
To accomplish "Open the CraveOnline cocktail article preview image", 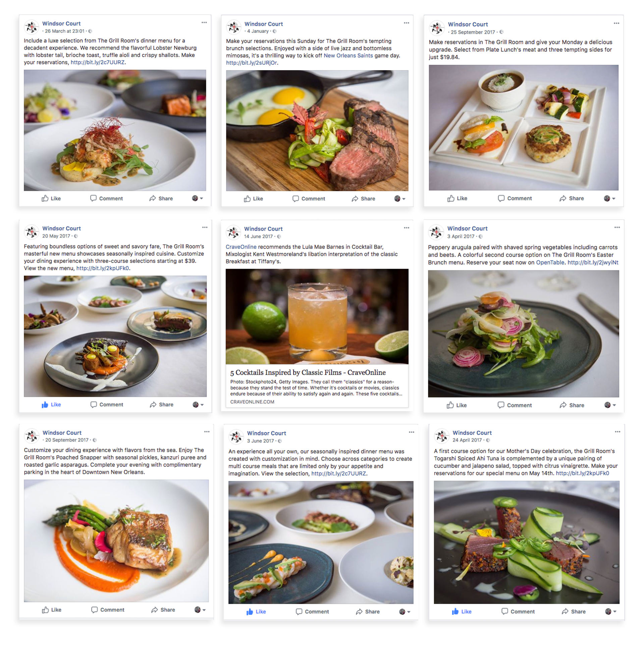I will 317,316.
